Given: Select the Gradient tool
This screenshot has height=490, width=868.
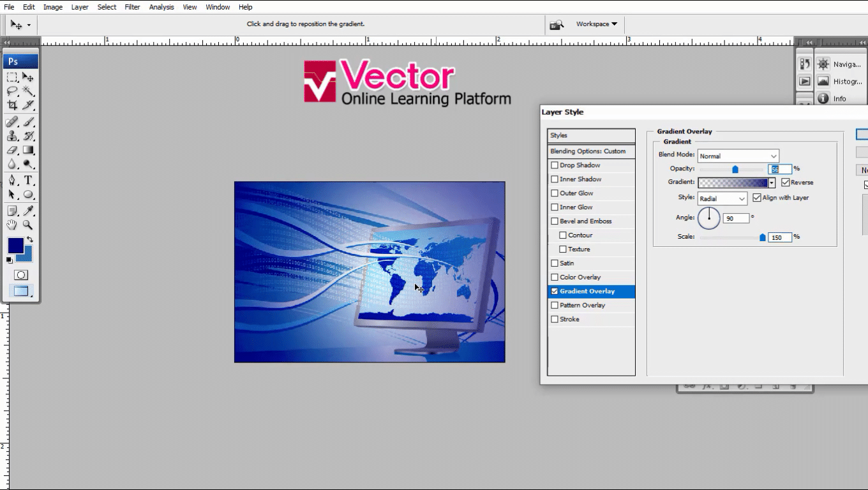Looking at the screenshot, I should tap(28, 150).
